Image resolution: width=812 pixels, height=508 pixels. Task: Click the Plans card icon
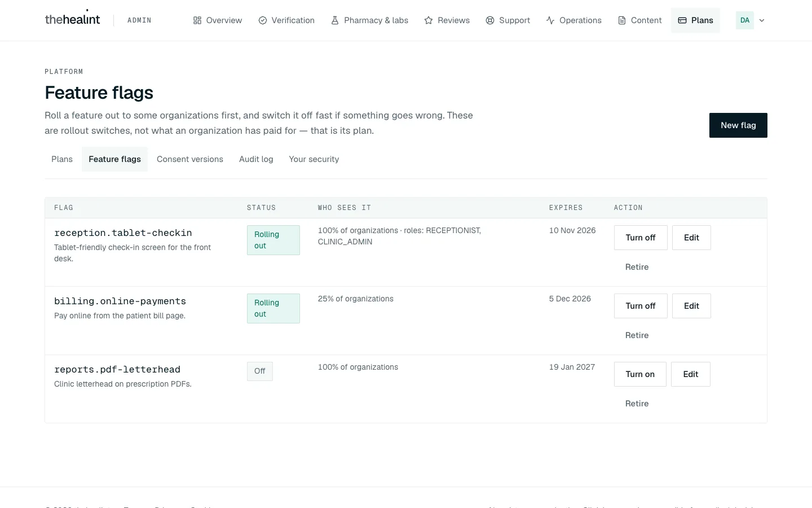[x=682, y=20]
